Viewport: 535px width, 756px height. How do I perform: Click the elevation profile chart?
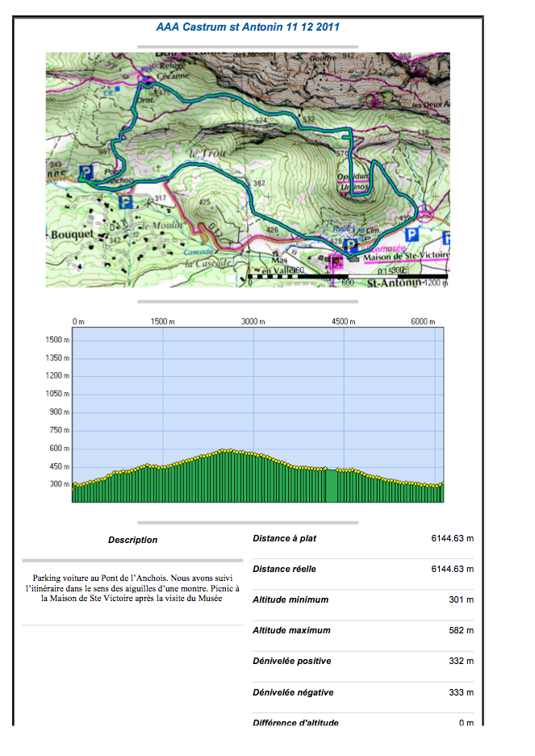pyautogui.click(x=257, y=415)
